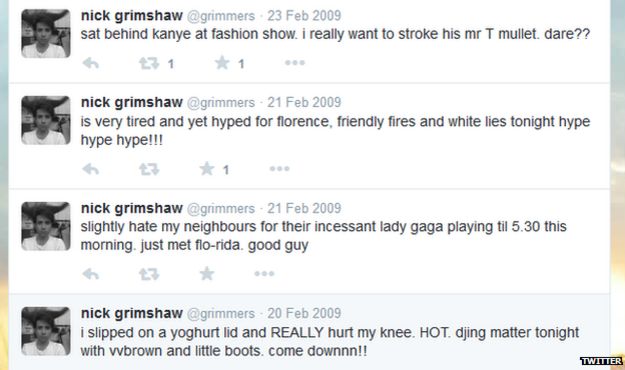The height and width of the screenshot is (370, 625).
Task: Expand more options on florence tweet
Action: coord(279,169)
